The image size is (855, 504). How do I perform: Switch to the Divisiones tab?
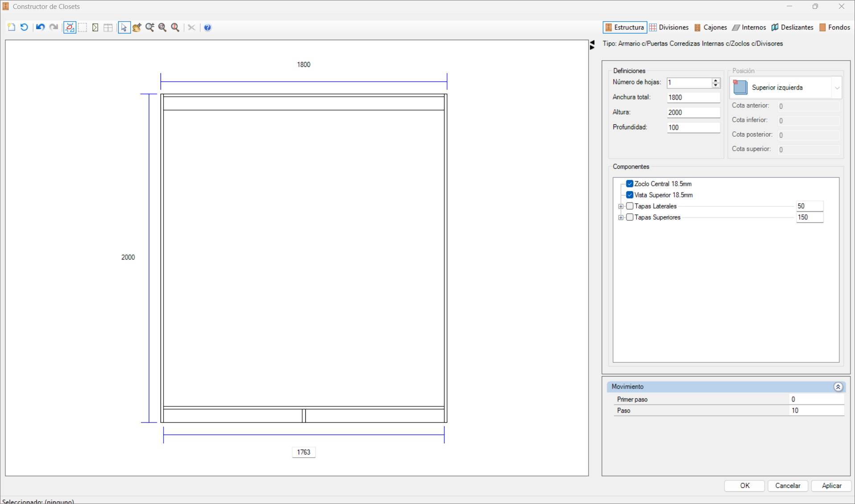pos(669,27)
